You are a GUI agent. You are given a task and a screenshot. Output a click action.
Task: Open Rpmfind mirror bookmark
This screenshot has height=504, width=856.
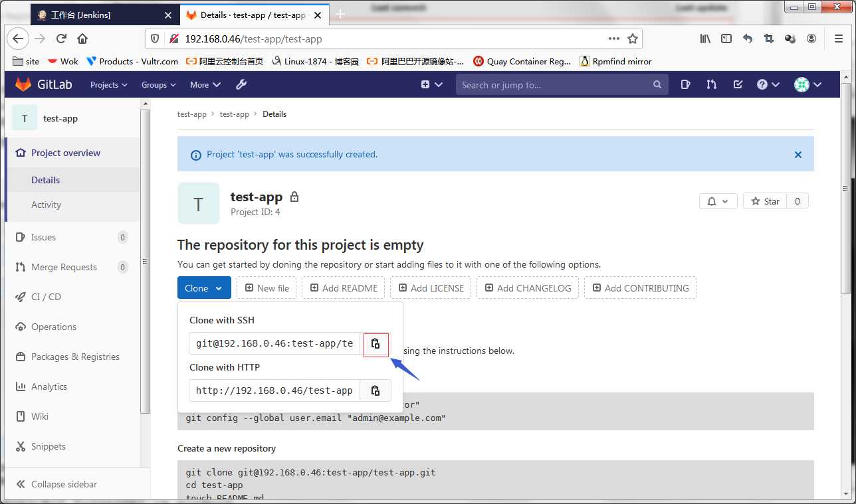point(615,61)
